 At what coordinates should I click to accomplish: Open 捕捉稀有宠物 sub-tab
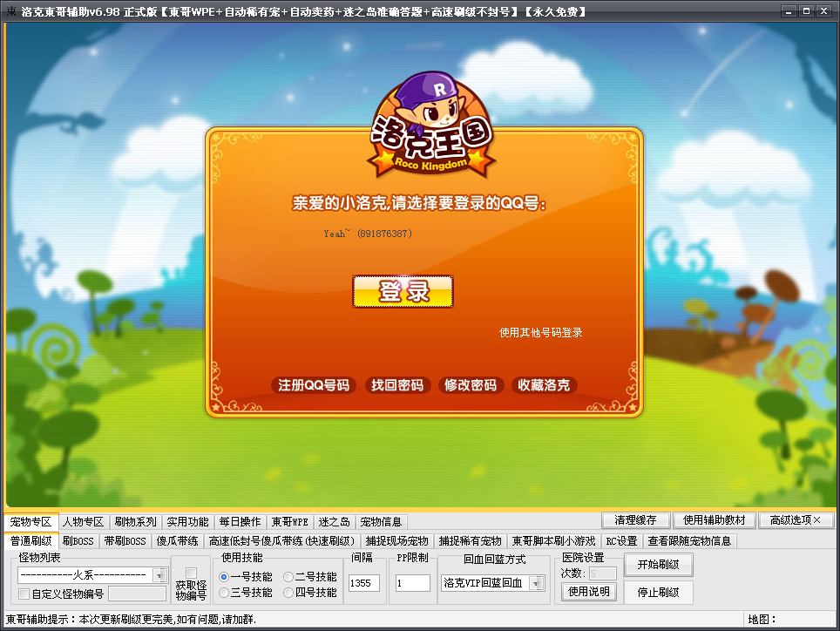471,541
